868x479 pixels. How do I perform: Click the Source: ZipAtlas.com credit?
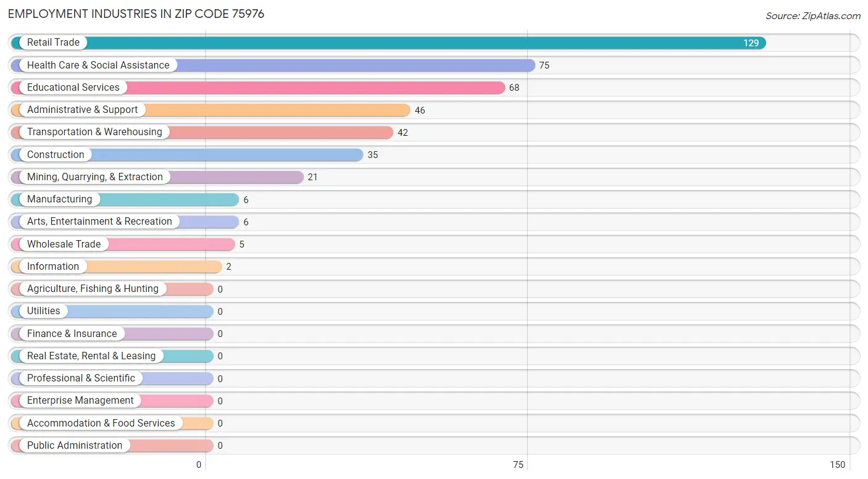tap(813, 16)
